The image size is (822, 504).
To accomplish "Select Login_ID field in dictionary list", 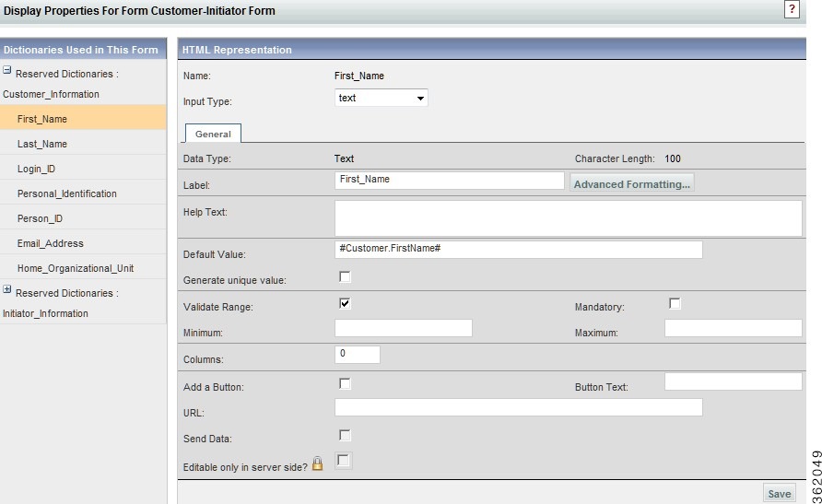I will pyautogui.click(x=83, y=168).
